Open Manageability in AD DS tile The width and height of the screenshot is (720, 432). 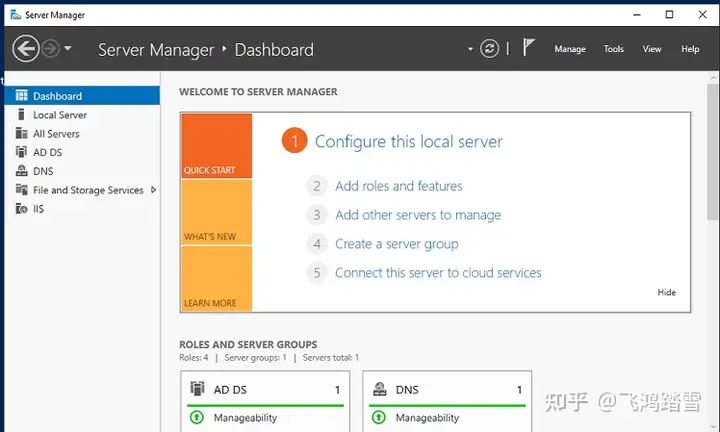245,418
